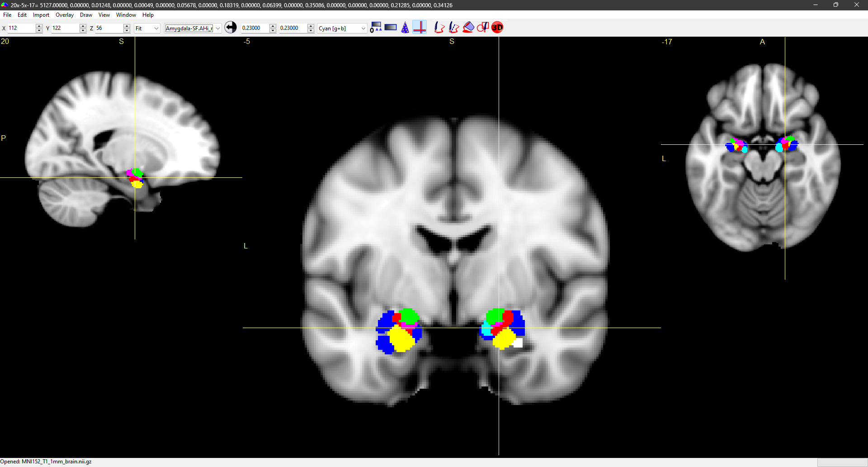Image resolution: width=868 pixels, height=467 pixels.
Task: Click the black-white contrast autoscale icon
Action: click(231, 28)
